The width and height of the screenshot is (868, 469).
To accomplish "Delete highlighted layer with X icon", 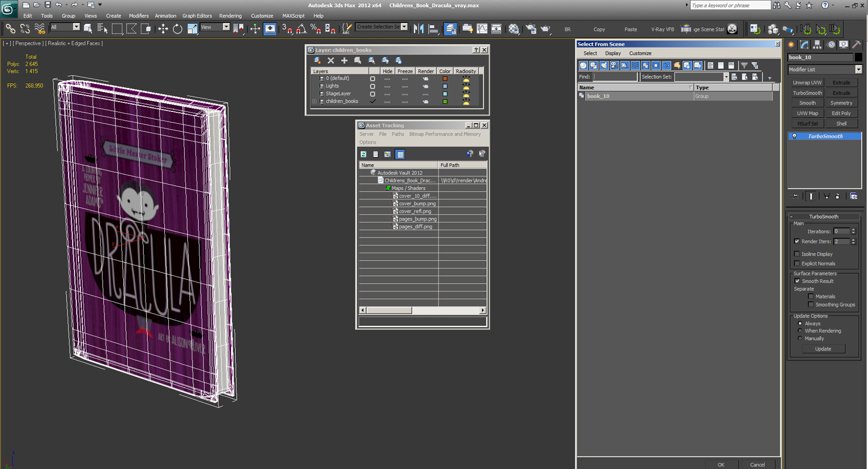I will [331, 60].
